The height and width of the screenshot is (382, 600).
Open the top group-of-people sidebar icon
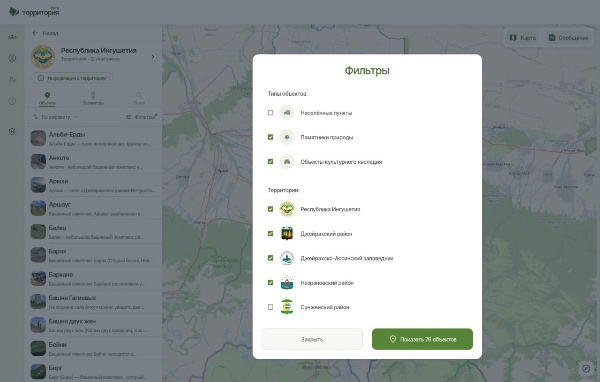click(x=12, y=37)
